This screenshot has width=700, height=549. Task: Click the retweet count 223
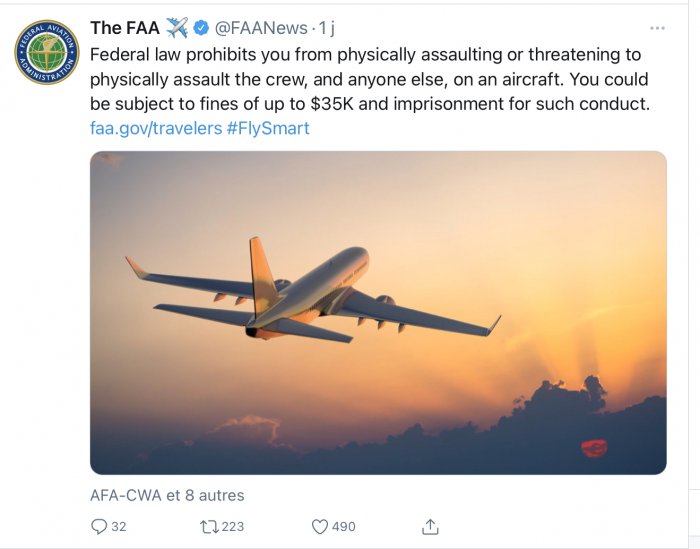233,526
